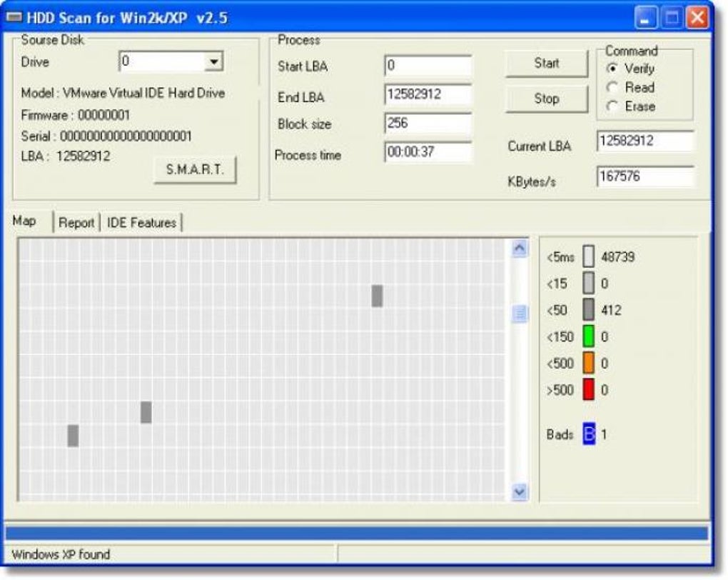Click the scan progress bar
This screenshot has height=580, width=728.
pos(357,533)
